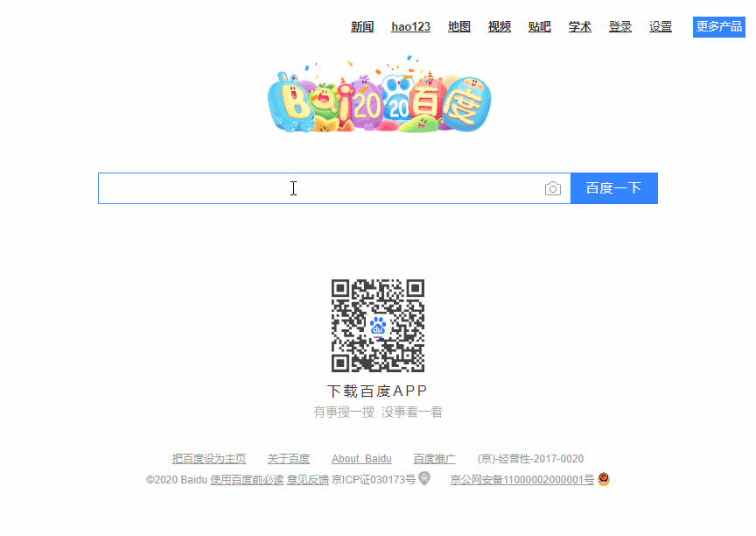The width and height of the screenshot is (756, 536).
Task: Follow the About Baidu link
Action: point(361,459)
